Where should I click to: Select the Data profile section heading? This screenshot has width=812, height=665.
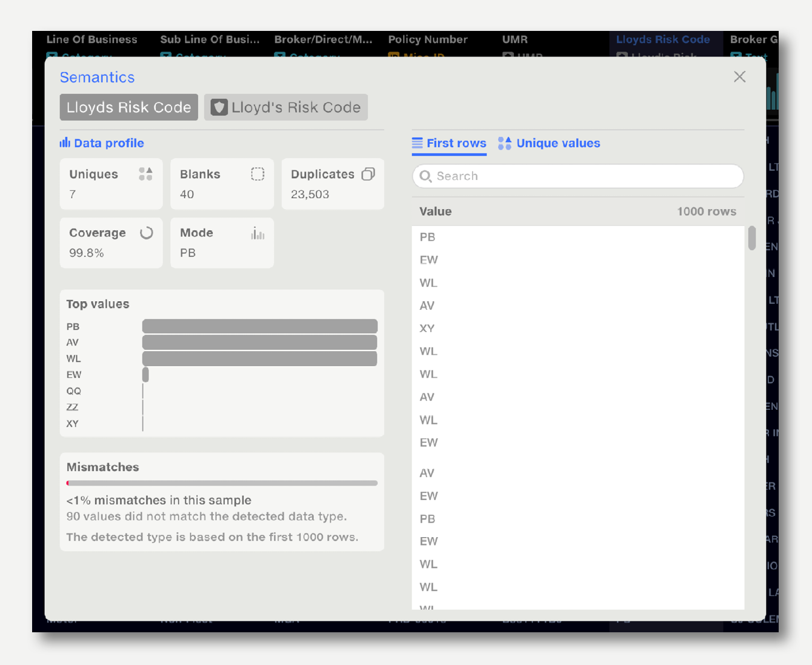click(102, 143)
